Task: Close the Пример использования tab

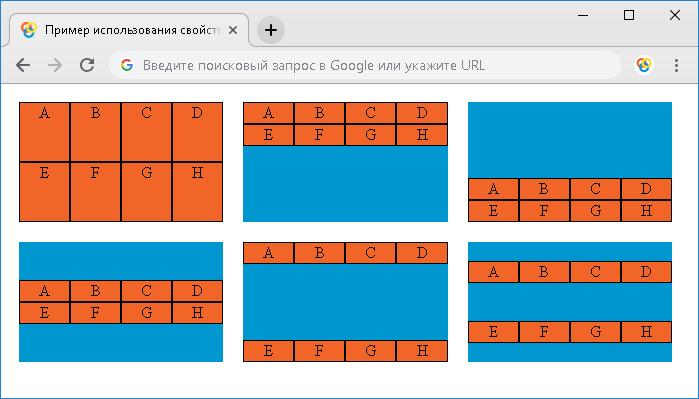Action: (233, 30)
